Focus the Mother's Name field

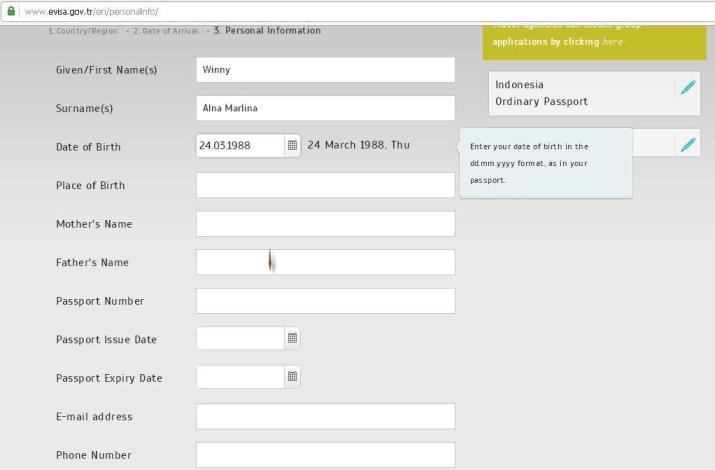click(326, 224)
